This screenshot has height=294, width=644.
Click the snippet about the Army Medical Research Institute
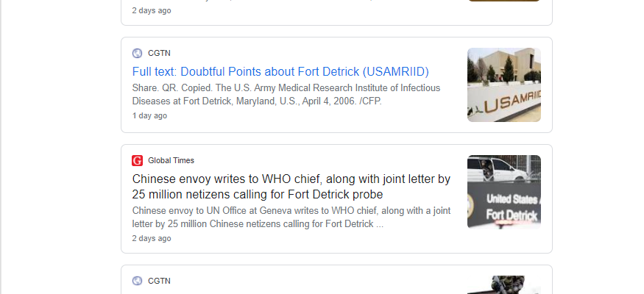coord(286,95)
